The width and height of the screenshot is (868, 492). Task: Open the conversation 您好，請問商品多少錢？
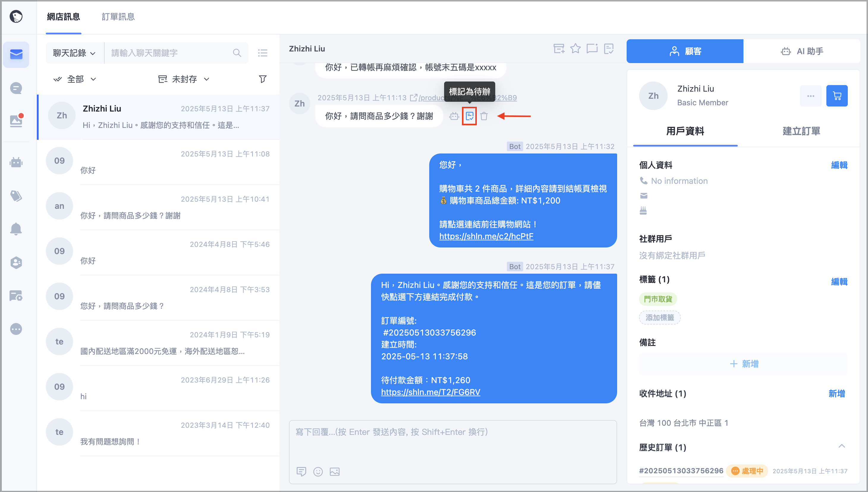tap(159, 298)
